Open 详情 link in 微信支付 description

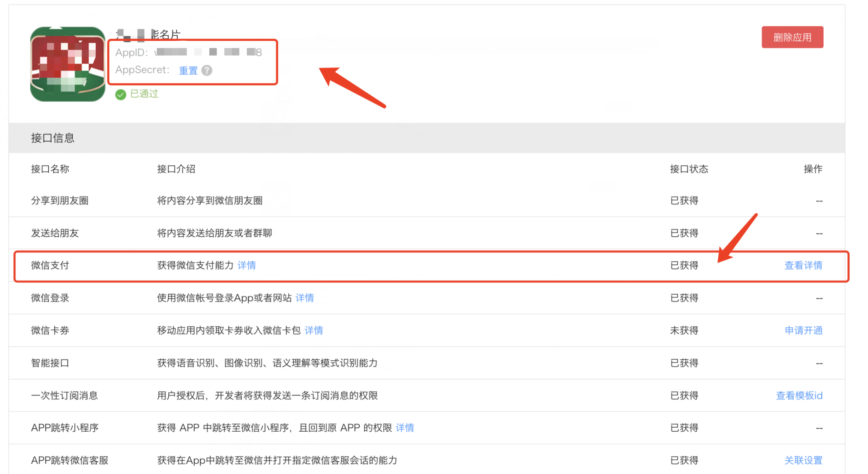(246, 265)
